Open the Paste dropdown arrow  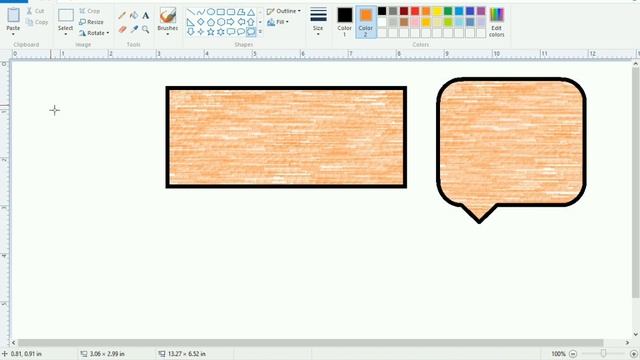[13, 34]
